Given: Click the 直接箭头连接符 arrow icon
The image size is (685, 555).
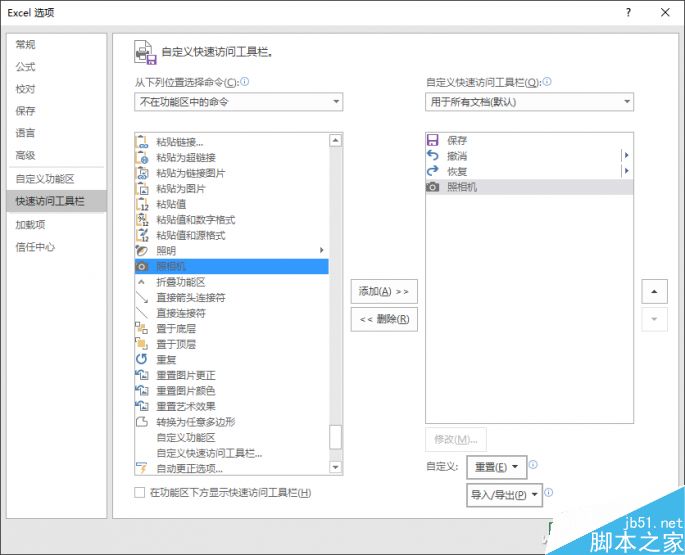Looking at the screenshot, I should (142, 298).
